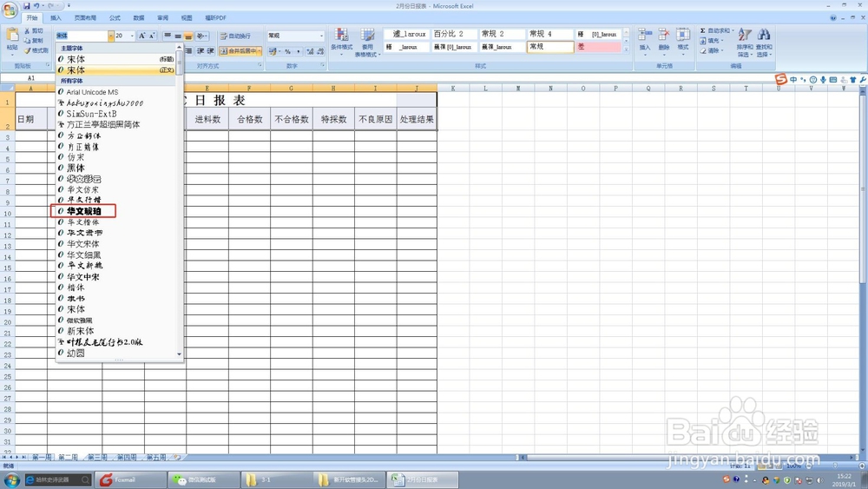Undo the last action
Screen dimensions: 868x489
[36, 6]
